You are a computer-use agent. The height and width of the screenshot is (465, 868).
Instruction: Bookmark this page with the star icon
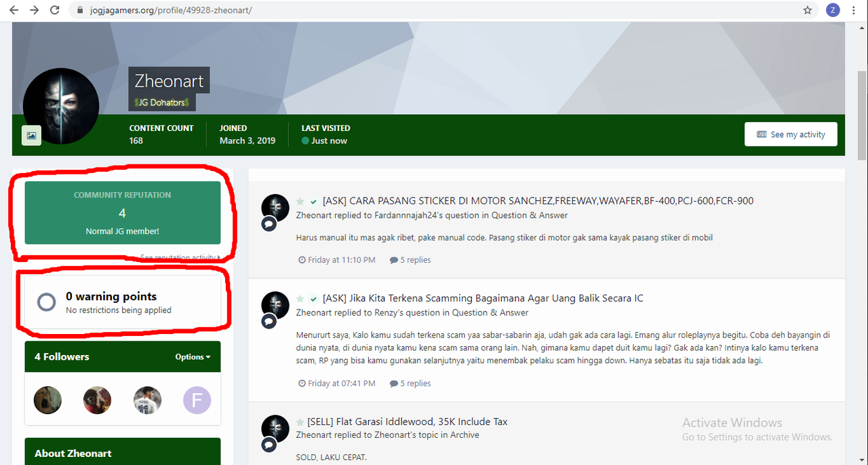[808, 10]
